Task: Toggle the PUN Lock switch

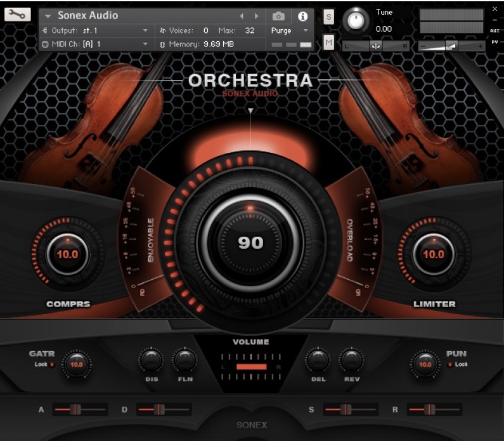Action: click(450, 364)
